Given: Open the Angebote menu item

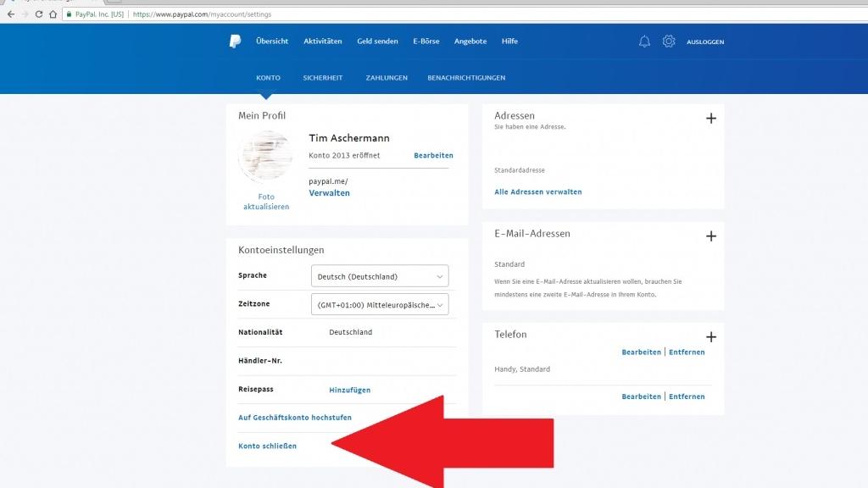Looking at the screenshot, I should [470, 41].
